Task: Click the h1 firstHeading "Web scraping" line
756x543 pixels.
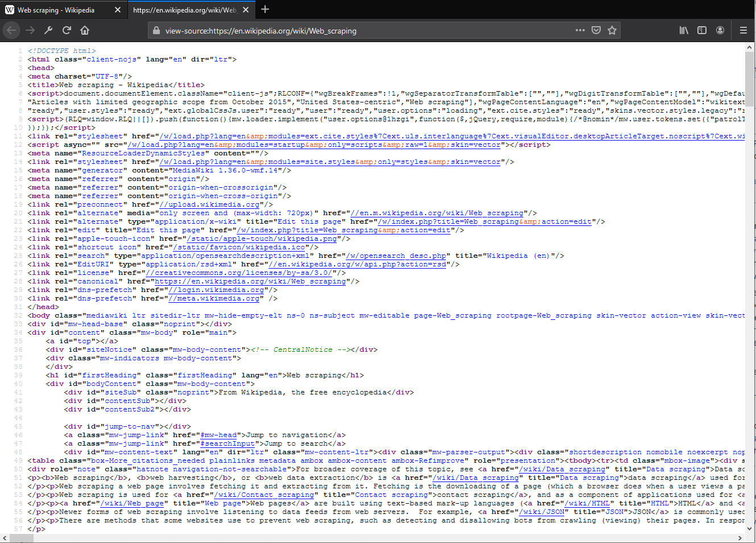Action: (x=205, y=375)
